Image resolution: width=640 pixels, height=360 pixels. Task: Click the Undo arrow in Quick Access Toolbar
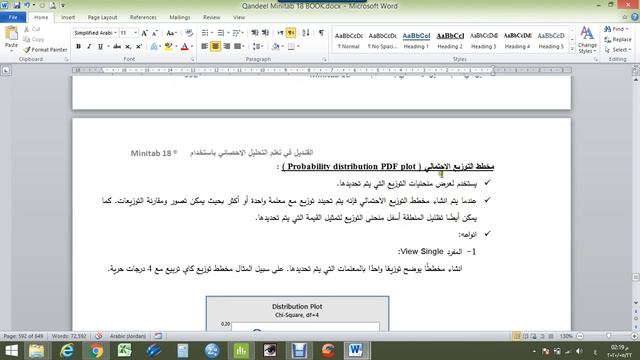[x=27, y=6]
